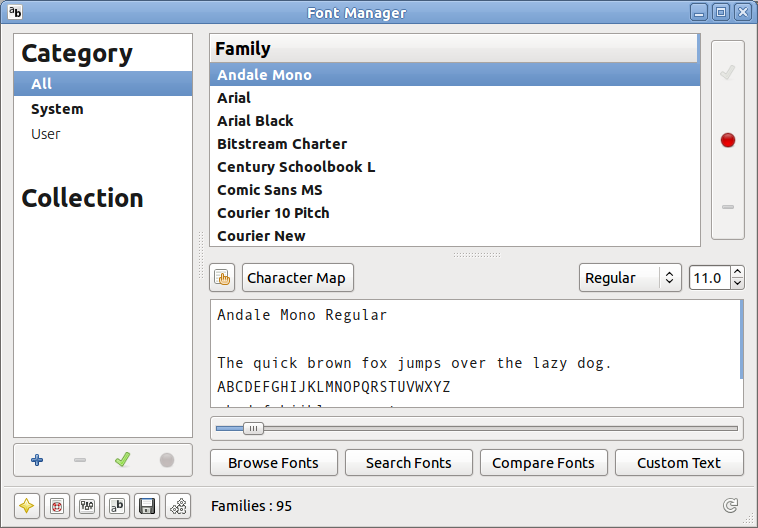Sort by the Family column header
This screenshot has height=528, width=758.
[454, 48]
